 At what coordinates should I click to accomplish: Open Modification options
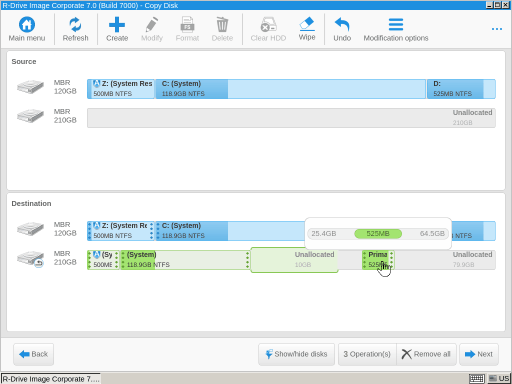coord(396,29)
